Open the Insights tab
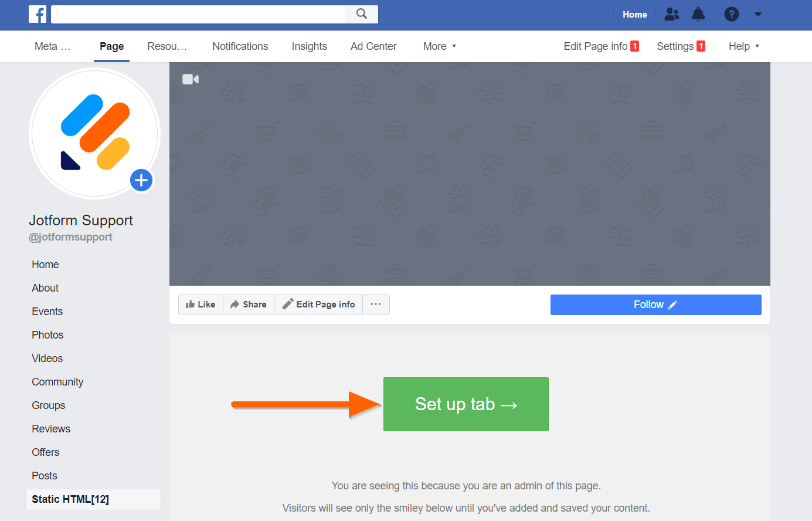 [x=310, y=46]
